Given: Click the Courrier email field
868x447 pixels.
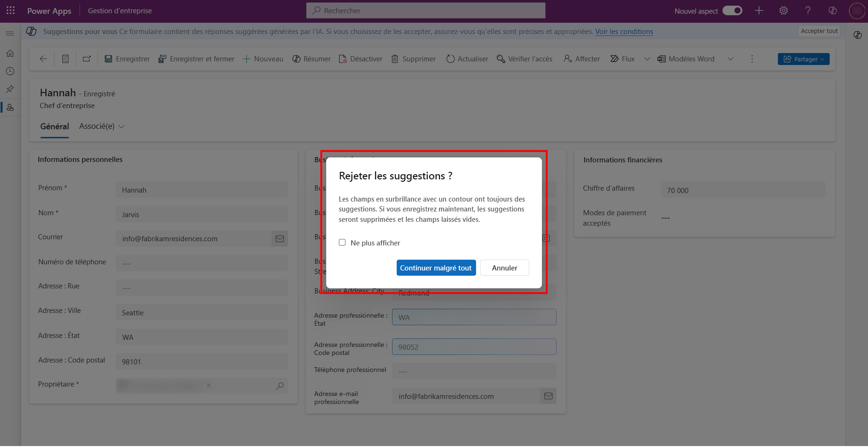Looking at the screenshot, I should pos(194,239).
